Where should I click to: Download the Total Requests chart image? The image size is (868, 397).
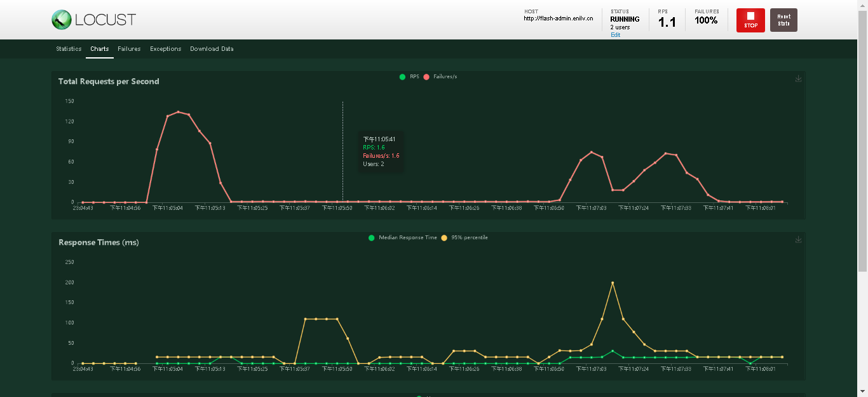pyautogui.click(x=798, y=79)
